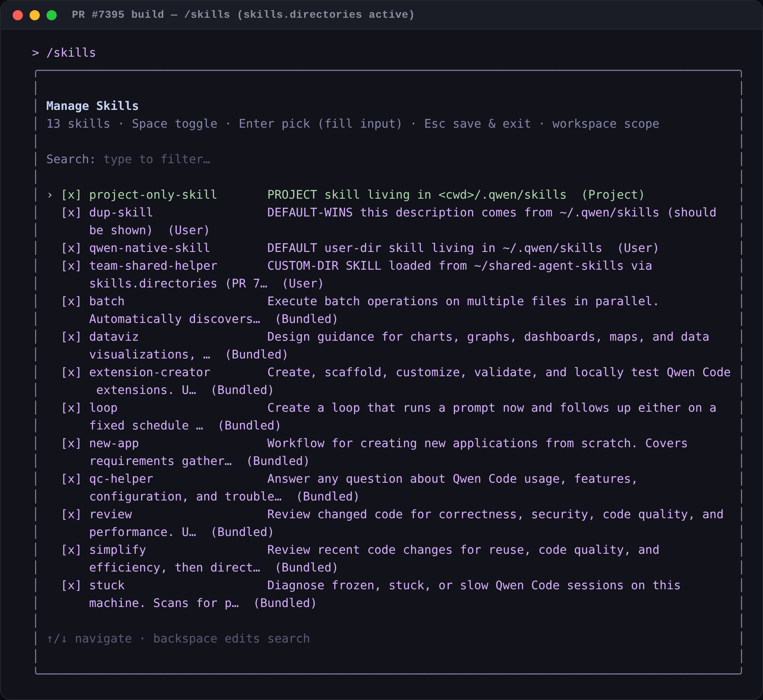Select the loop skill name
This screenshot has height=700, width=763.
click(x=103, y=408)
